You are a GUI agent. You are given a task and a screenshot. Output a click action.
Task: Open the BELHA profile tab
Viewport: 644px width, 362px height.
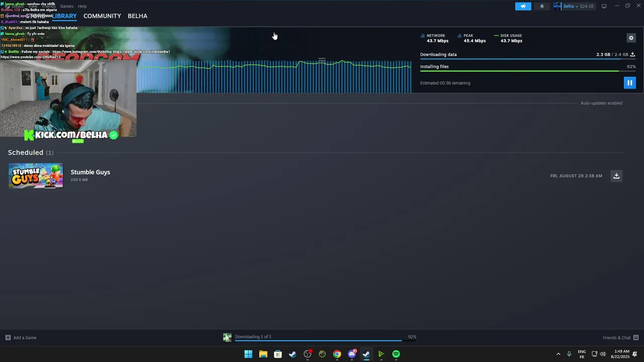click(x=137, y=16)
